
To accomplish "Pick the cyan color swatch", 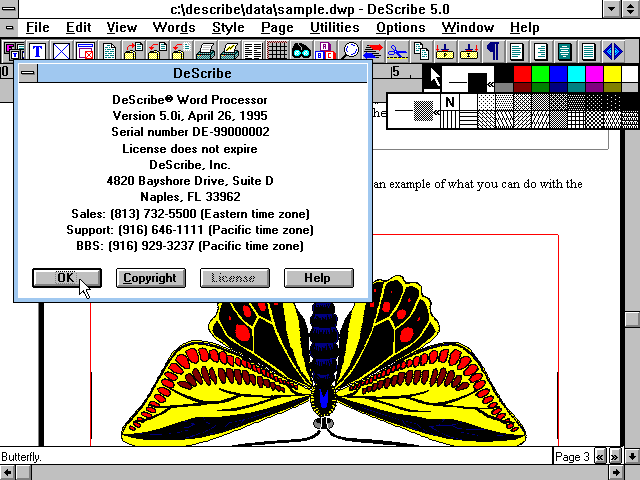I will click(576, 74).
